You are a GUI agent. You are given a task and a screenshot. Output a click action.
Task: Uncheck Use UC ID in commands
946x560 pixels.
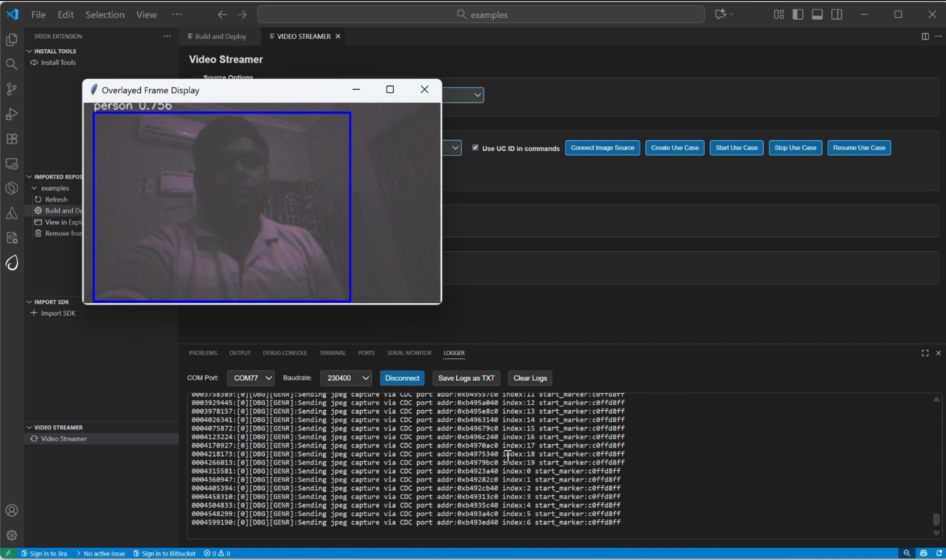tap(475, 148)
